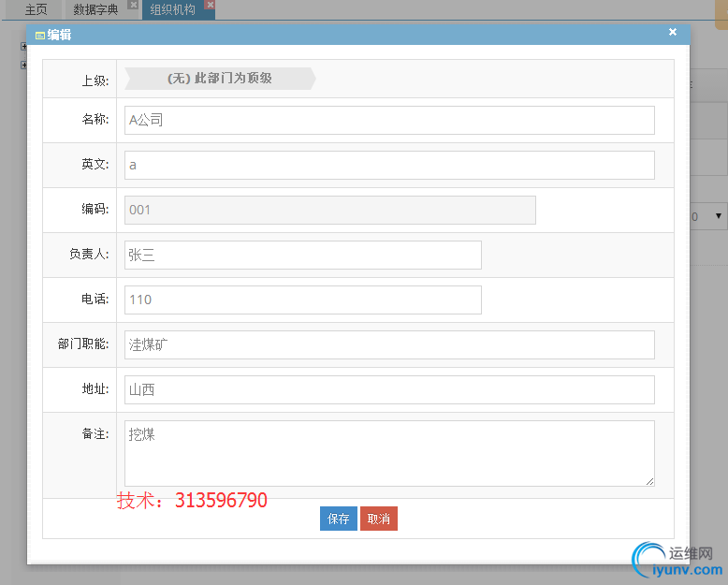Click the 英文: label

click(x=95, y=164)
